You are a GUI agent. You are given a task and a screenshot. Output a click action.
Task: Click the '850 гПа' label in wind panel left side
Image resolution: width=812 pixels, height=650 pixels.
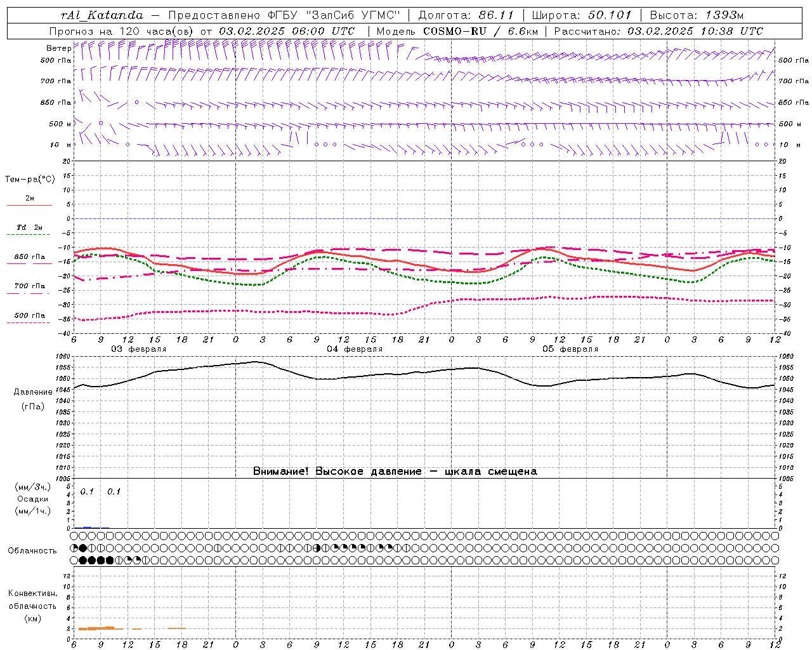click(56, 102)
